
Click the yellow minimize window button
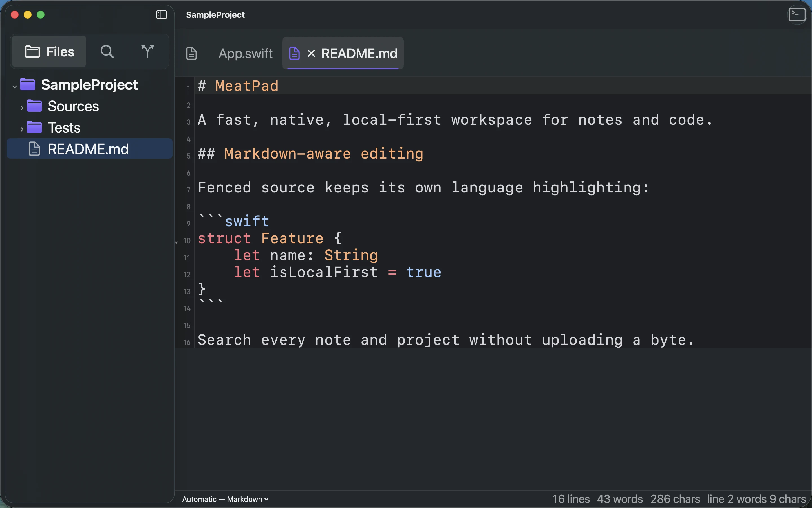(x=28, y=15)
